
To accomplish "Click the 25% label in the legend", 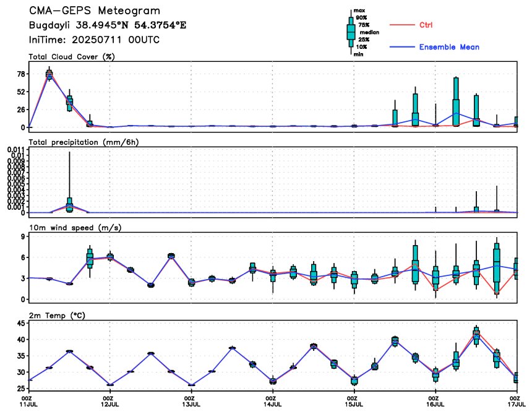I will coord(364,40).
